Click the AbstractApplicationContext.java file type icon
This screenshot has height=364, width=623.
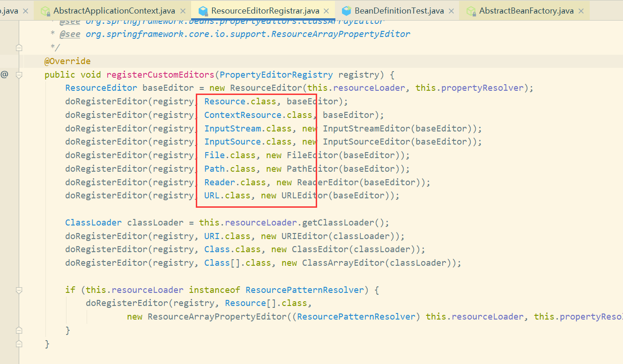click(45, 11)
